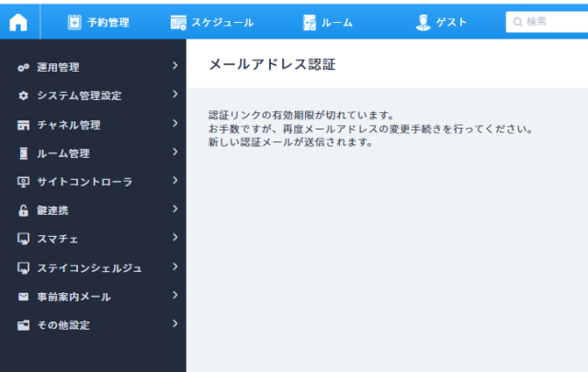
Task: Go to the ルーム tab
Action: pos(328,22)
